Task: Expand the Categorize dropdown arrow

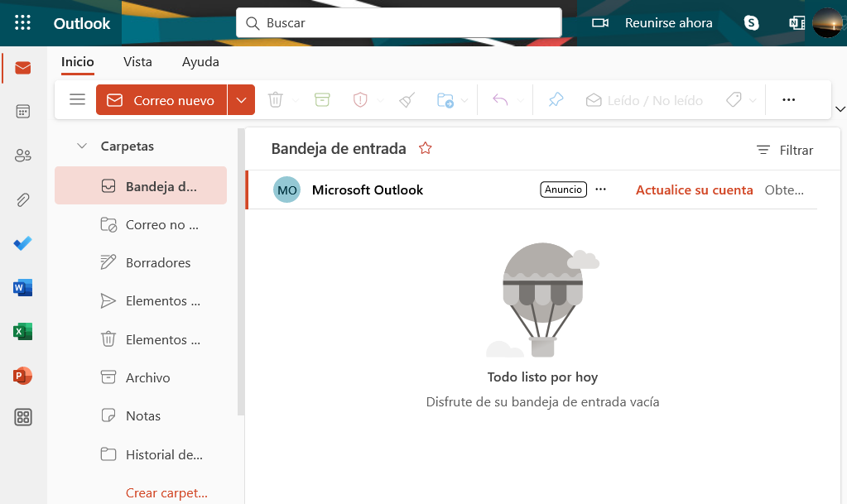Action: [753, 100]
